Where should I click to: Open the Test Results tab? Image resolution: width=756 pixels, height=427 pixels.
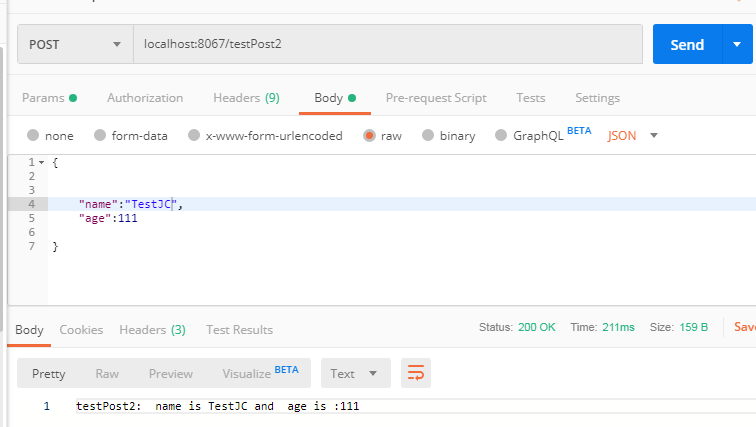pos(240,330)
